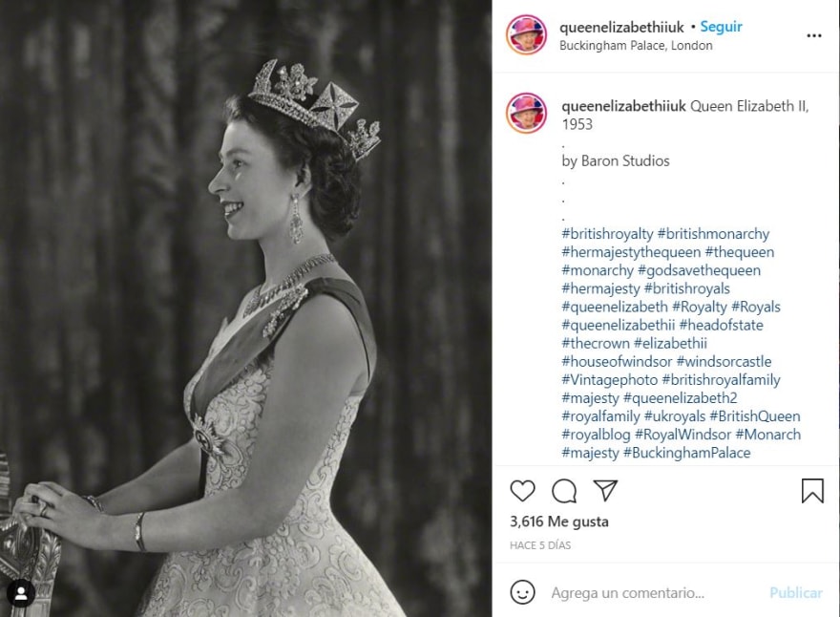Click the Hace 5 días timestamp

540,545
